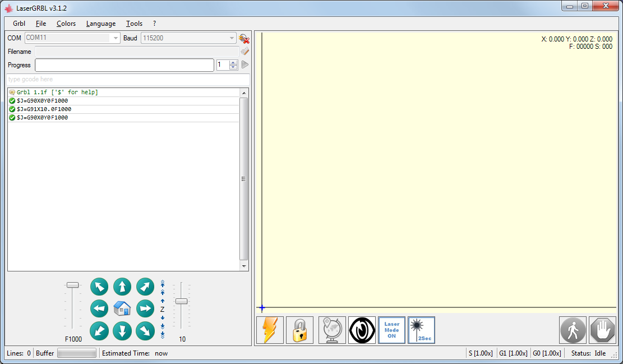Unlock Grbl via the padlock icon

(x=299, y=330)
